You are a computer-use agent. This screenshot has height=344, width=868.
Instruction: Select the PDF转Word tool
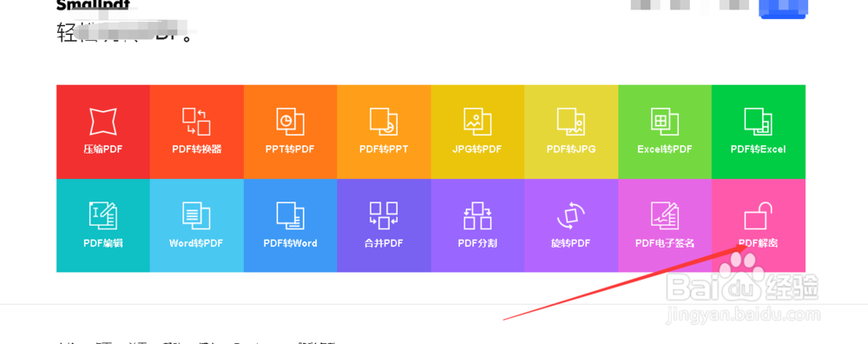tap(290, 226)
